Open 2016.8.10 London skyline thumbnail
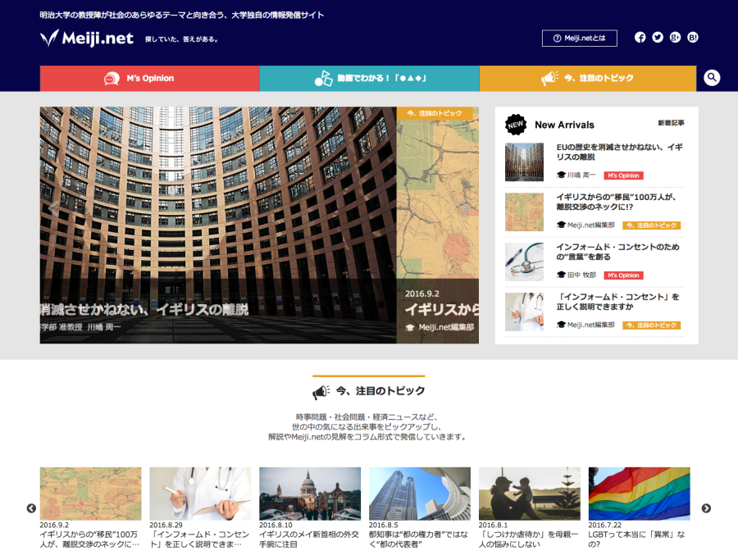Screen dimensions: 738x560 click(x=310, y=494)
